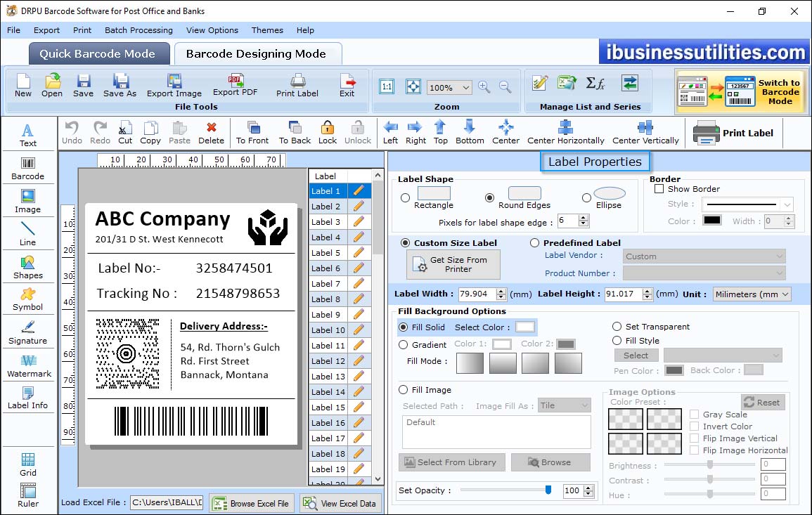Increase the Label Height stepper
This screenshot has height=515, width=812.
click(647, 291)
